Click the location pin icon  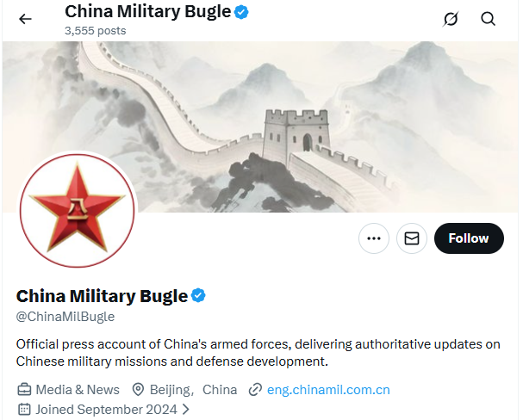click(138, 389)
